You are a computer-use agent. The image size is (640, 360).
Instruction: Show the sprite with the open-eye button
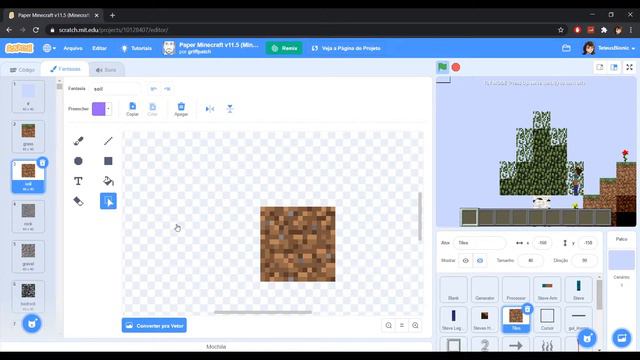tap(465, 260)
